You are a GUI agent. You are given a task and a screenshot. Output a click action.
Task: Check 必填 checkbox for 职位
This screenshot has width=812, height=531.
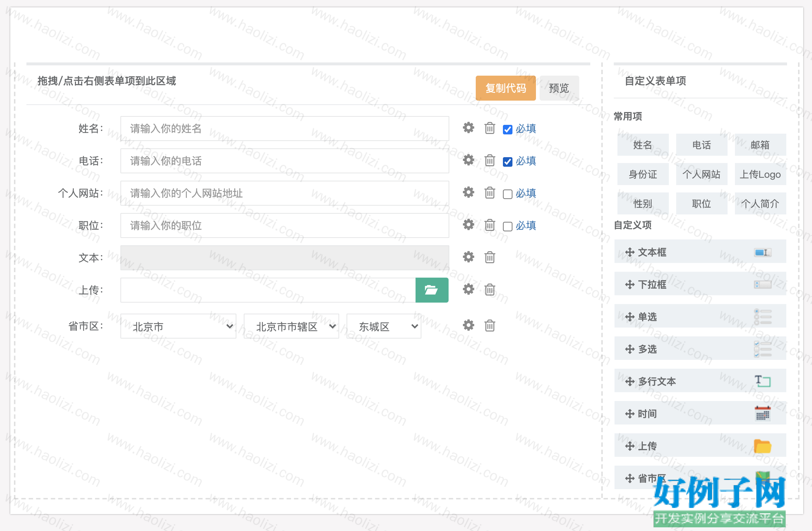pyautogui.click(x=508, y=226)
